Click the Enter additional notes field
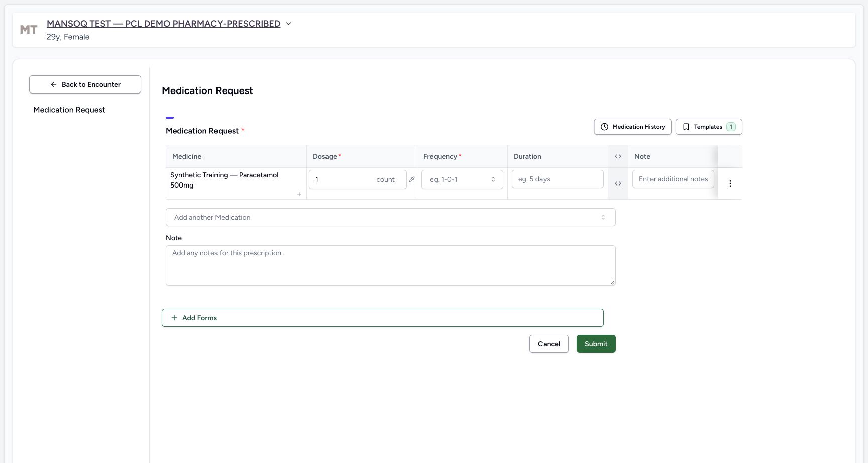 click(x=673, y=179)
